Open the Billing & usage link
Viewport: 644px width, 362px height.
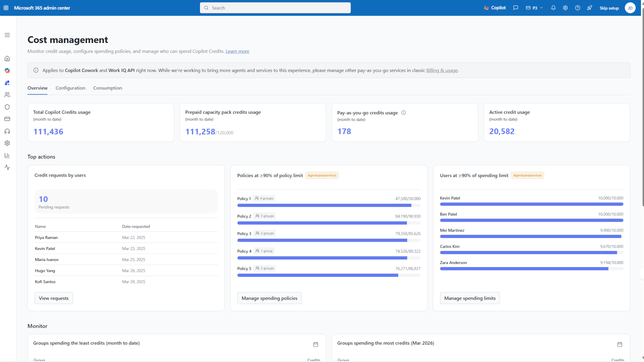tap(442, 70)
